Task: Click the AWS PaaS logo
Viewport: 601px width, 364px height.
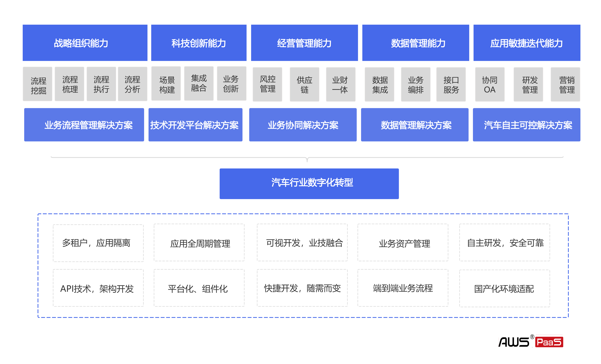Action: tap(531, 341)
